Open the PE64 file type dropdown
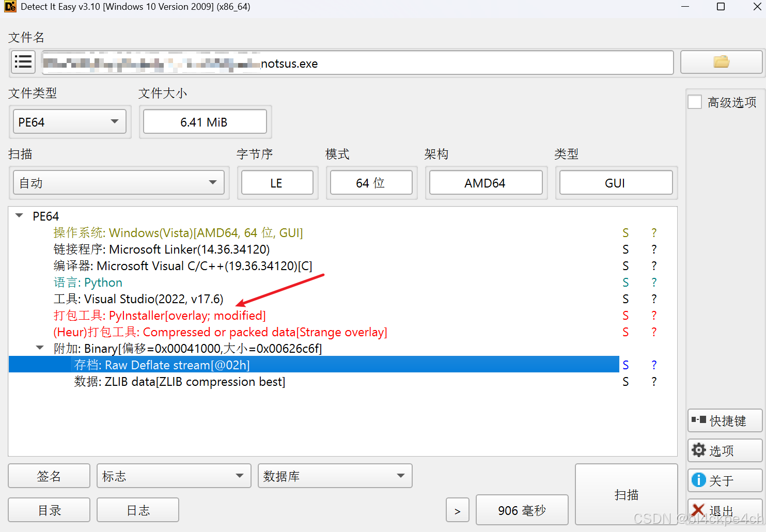This screenshot has width=766, height=532. pyautogui.click(x=70, y=122)
